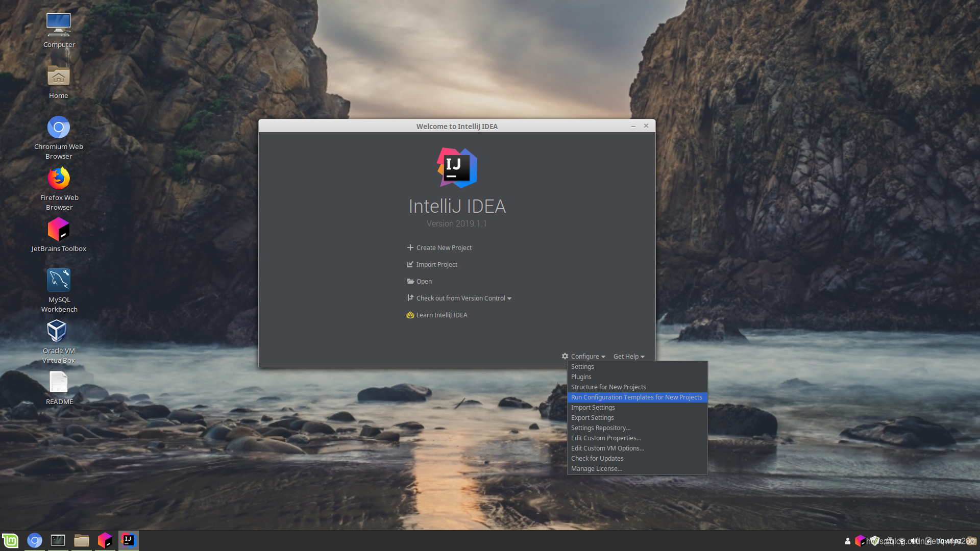Launch Firefox Web Browser from desktop
Screen dimensions: 980x551
coord(59,188)
